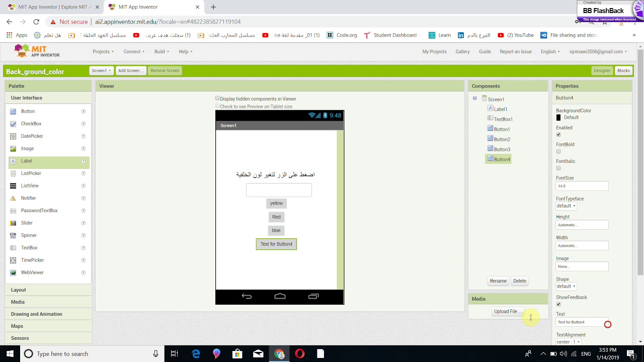Open Mail app from the taskbar

pos(258,354)
